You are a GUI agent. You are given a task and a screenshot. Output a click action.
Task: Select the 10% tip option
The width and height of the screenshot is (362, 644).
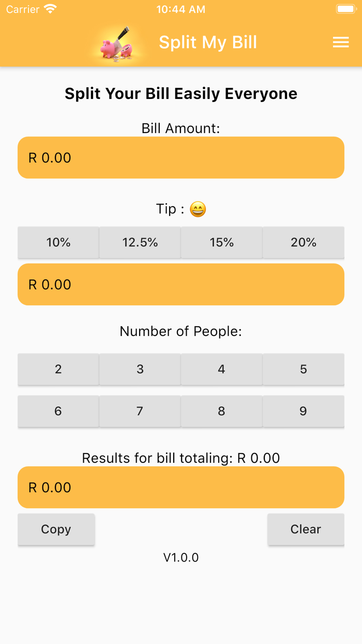[x=58, y=242]
